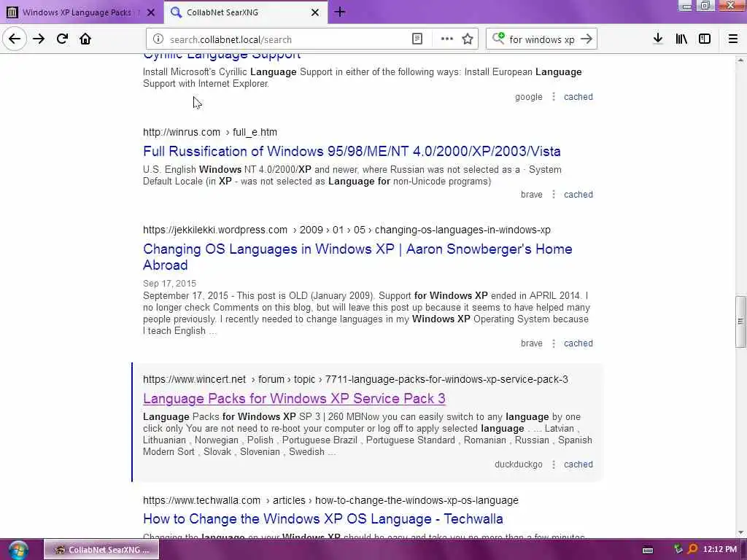Expand options dots for jekkilekki wordpress result
Screen dimensions: 747x560
pyautogui.click(x=553, y=343)
